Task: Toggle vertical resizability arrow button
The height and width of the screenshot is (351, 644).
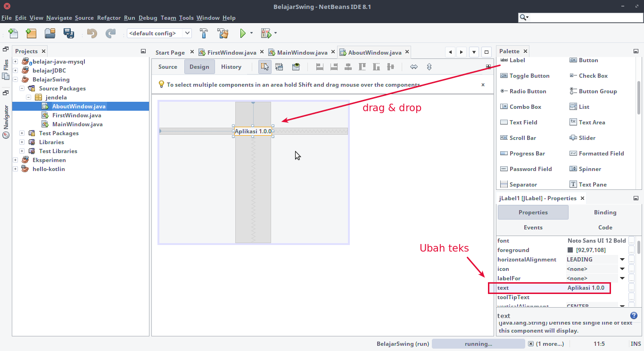Action: click(x=429, y=67)
